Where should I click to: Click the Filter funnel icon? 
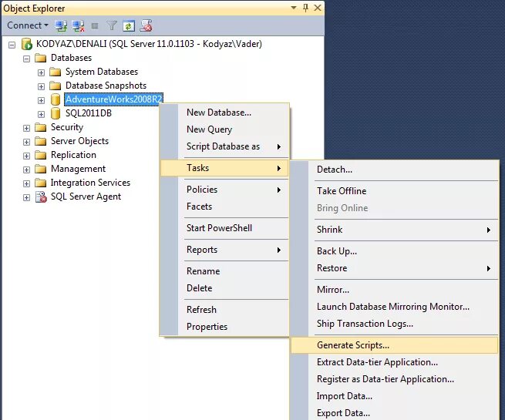tap(112, 25)
